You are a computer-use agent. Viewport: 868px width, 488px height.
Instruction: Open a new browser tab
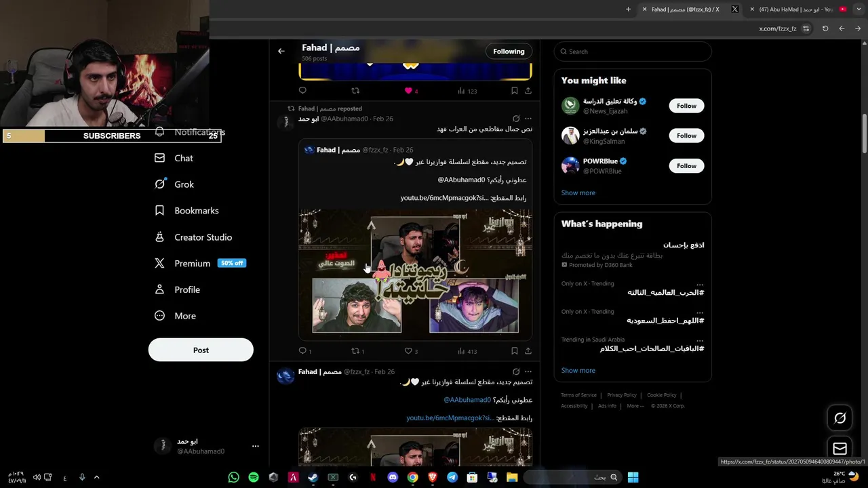click(x=628, y=9)
